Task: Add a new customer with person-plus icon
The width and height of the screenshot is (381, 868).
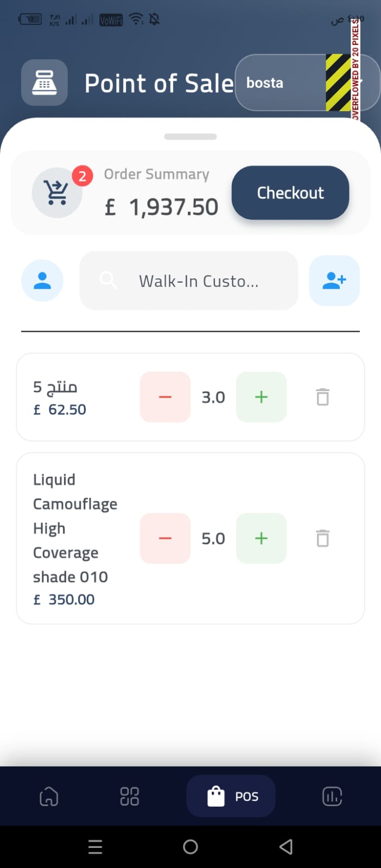Action: click(334, 280)
